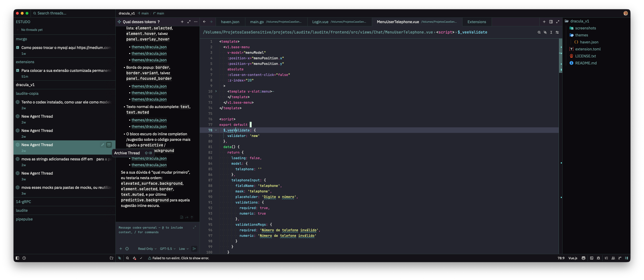644x280 pixels.
Task: Split the editor pane
Action: [x=551, y=22]
